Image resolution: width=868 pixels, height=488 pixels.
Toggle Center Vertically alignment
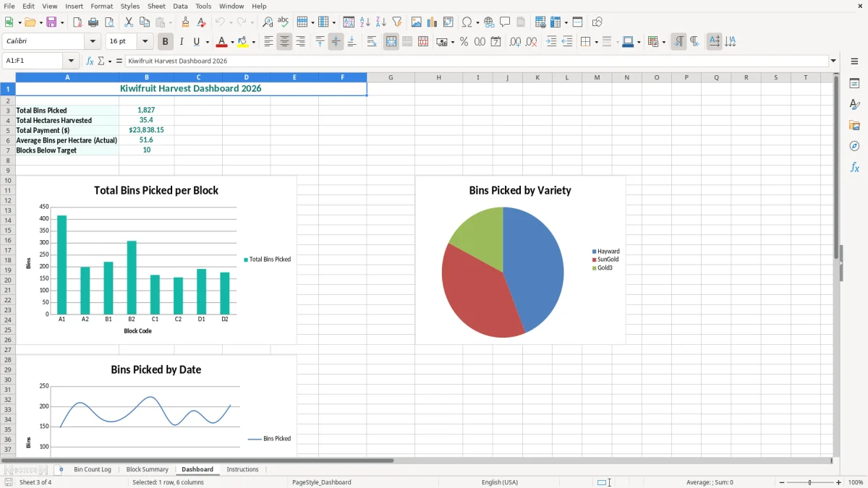[x=336, y=42]
